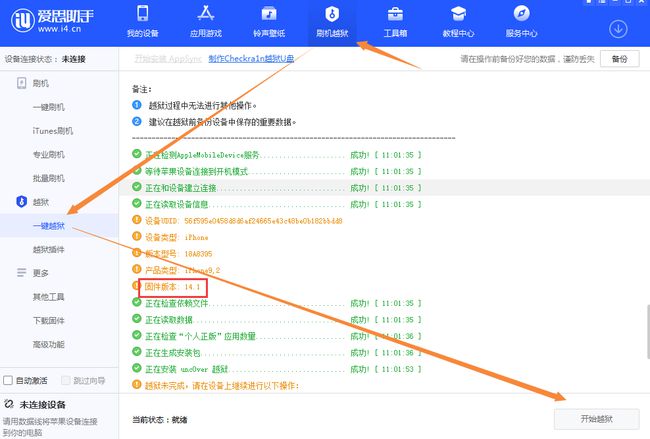This screenshot has height=439, width=650.
Task: Open 铃声壁纸 ringtone icon
Action: [x=269, y=14]
